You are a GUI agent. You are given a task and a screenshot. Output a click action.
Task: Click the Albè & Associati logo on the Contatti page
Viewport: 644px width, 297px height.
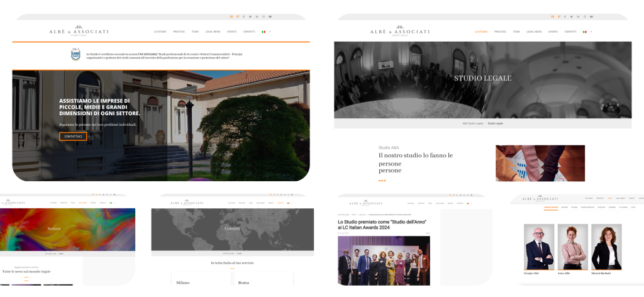point(187,202)
